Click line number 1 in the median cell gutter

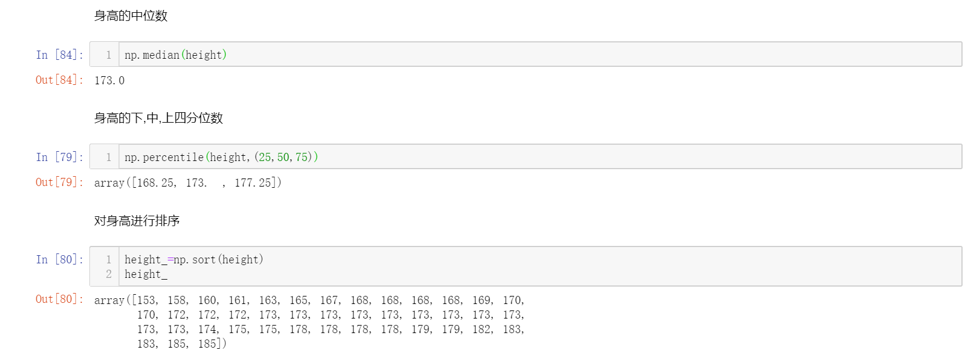point(109,55)
